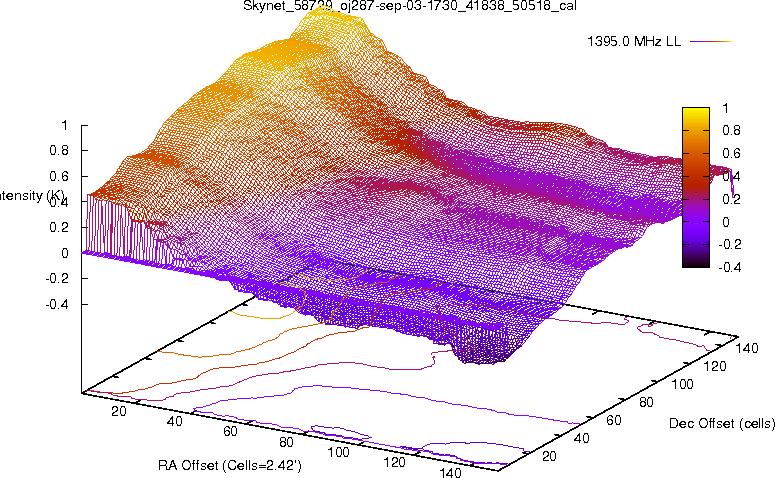
Task: Select the legend label 1395.0 MHz LL
Action: tap(634, 42)
